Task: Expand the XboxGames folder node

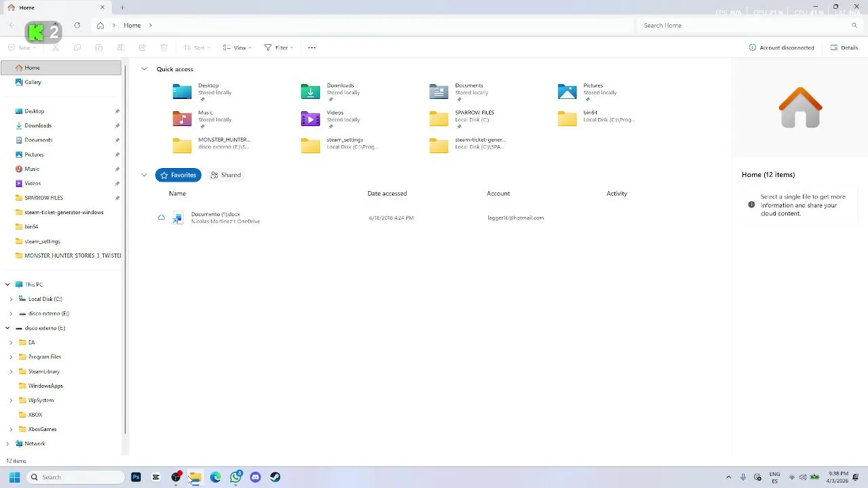Action: [11, 429]
